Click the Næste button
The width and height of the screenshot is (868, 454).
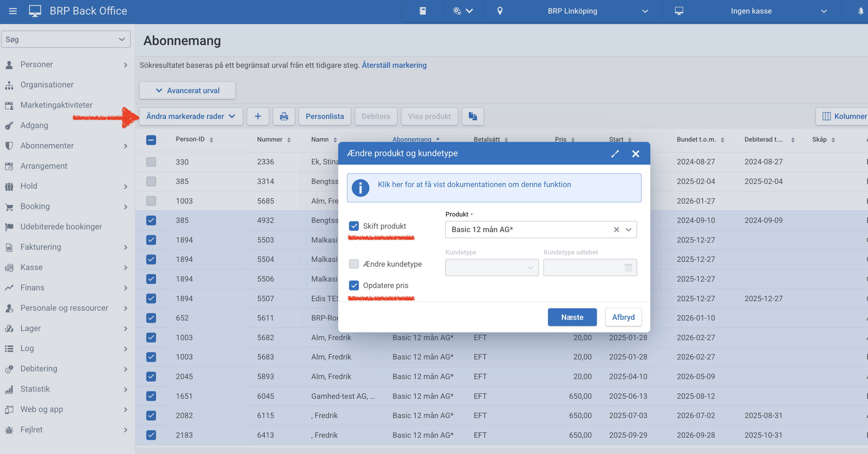click(x=572, y=317)
